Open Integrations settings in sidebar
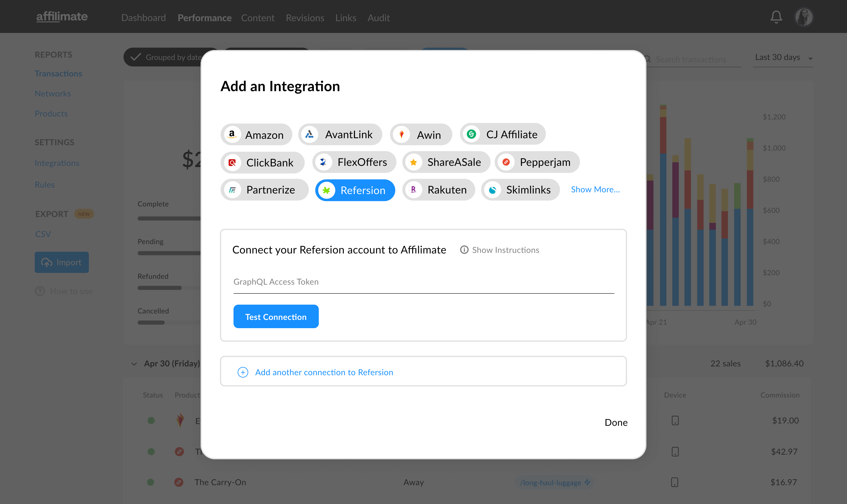This screenshot has height=504, width=847. pyautogui.click(x=57, y=163)
